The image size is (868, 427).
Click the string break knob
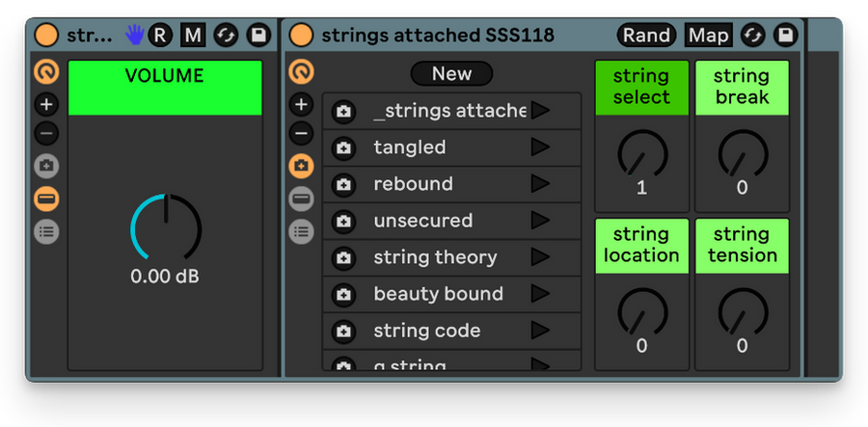[743, 154]
